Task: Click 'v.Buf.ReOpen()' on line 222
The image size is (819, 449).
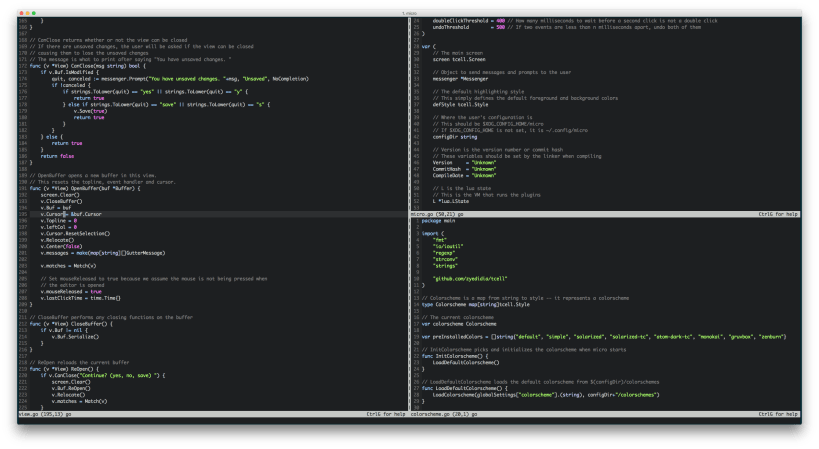Action: (71, 388)
